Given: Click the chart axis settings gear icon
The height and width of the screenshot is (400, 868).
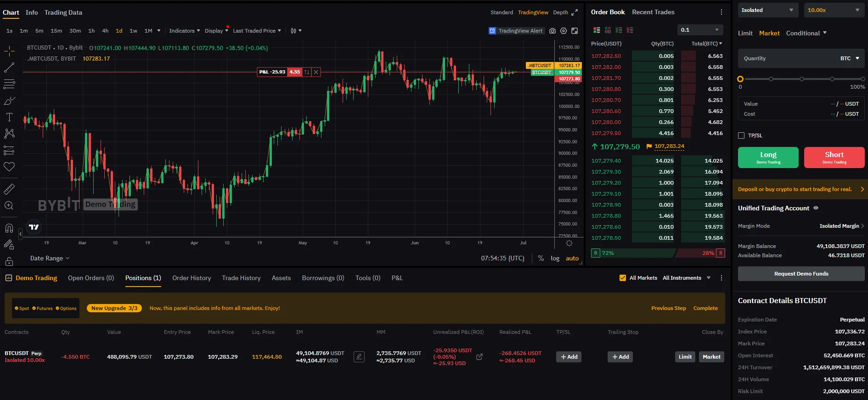Looking at the screenshot, I should pyautogui.click(x=569, y=243).
